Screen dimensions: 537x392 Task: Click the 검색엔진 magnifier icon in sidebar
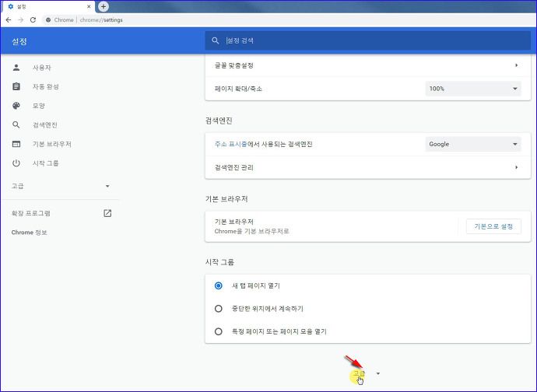[x=16, y=124]
